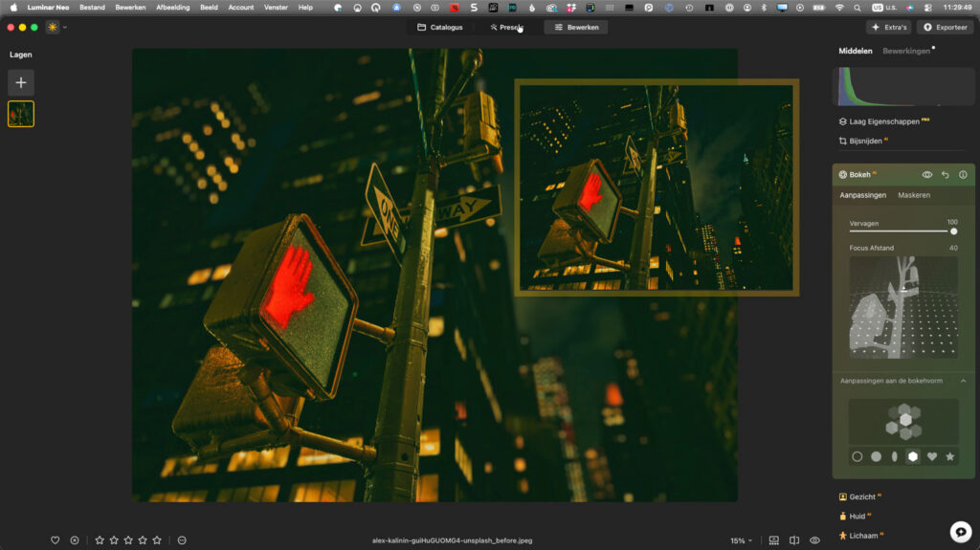Click the color label circle icon
Viewport: 980px width, 550px height.
click(x=182, y=540)
